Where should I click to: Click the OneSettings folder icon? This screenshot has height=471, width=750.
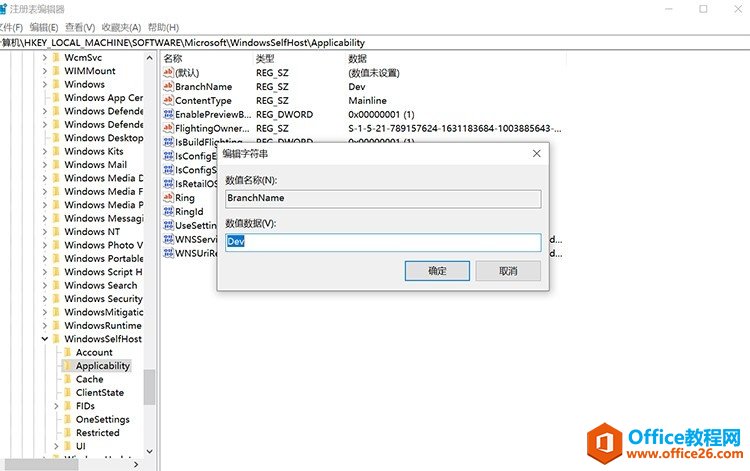[67, 419]
